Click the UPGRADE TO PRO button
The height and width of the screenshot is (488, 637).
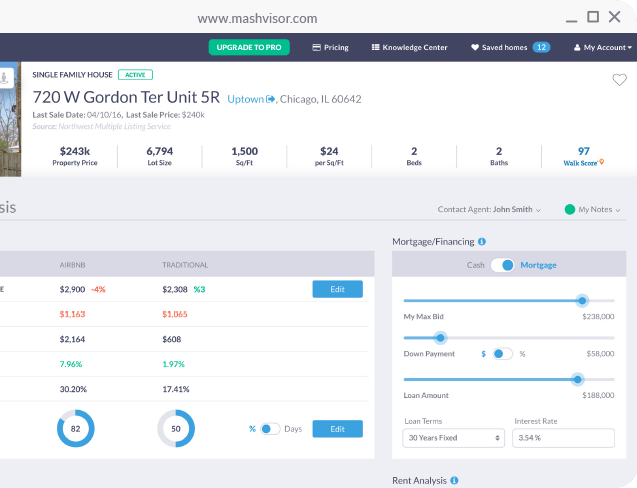tap(249, 47)
